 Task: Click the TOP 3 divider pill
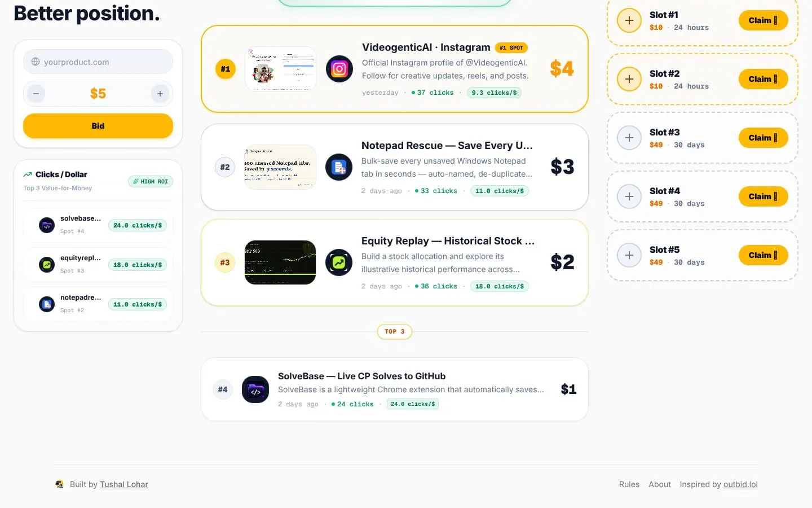coord(395,332)
